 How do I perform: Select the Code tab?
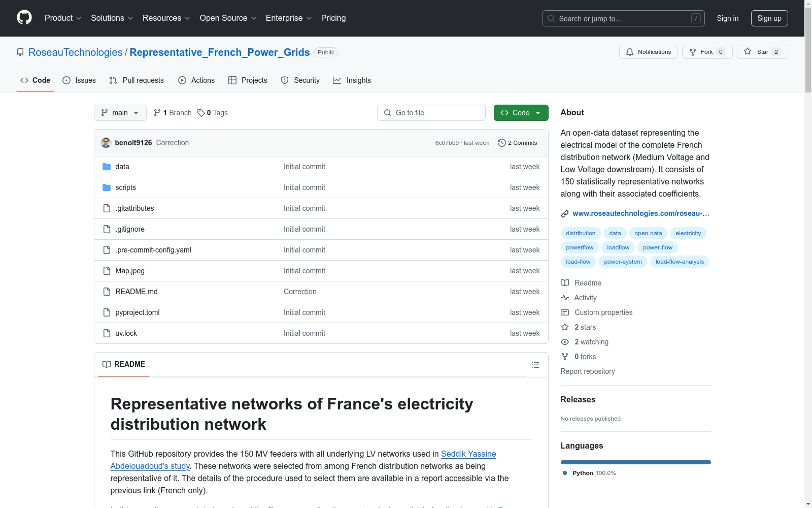(36, 80)
